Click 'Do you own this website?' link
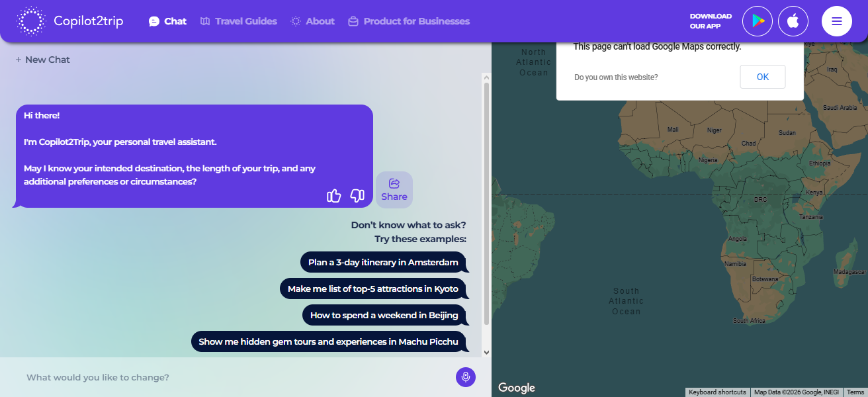This screenshot has height=397, width=868. pos(616,77)
